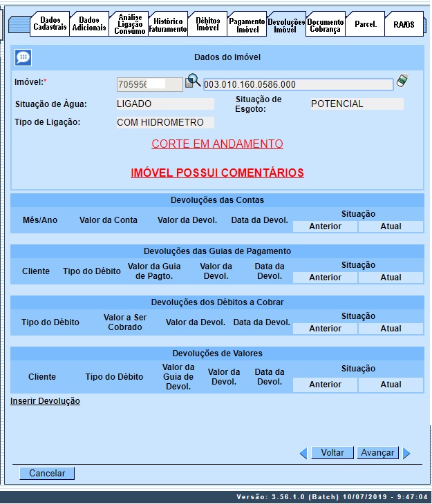Click the right arrow beside Avançar
The width and height of the screenshot is (432, 504).
click(x=406, y=453)
